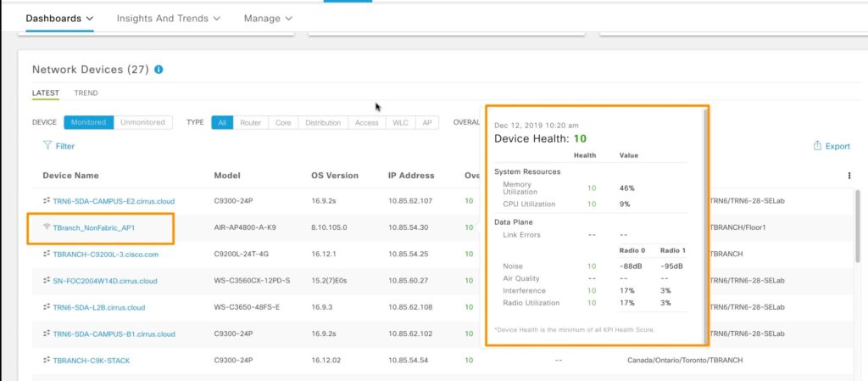Open the three-dot column settings menu

click(849, 176)
